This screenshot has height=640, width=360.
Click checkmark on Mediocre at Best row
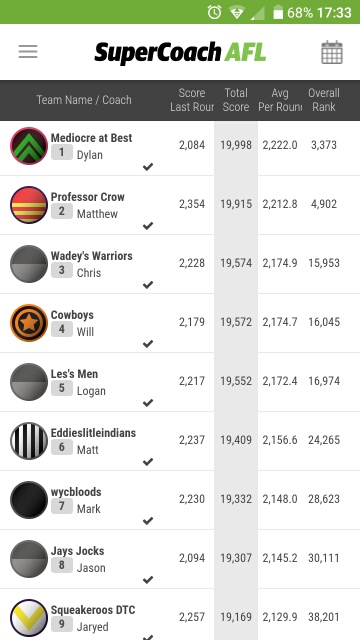[148, 167]
